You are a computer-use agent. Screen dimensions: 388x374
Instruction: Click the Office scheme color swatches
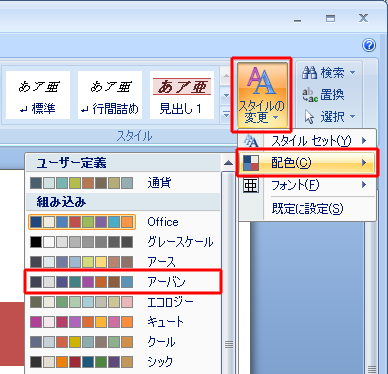pos(82,222)
